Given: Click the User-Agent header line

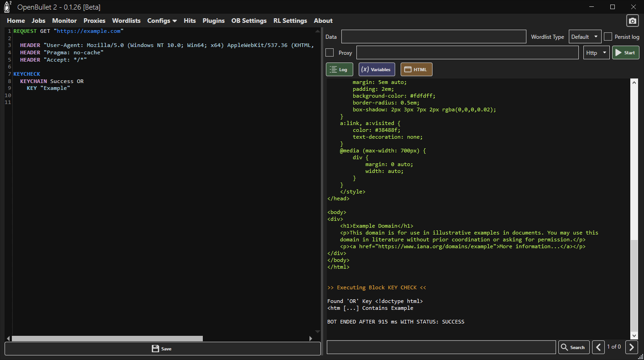Looking at the screenshot, I should click(167, 45).
